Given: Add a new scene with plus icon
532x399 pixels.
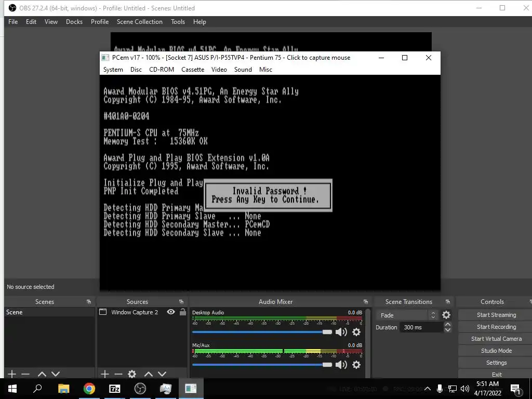Looking at the screenshot, I should 12,374.
